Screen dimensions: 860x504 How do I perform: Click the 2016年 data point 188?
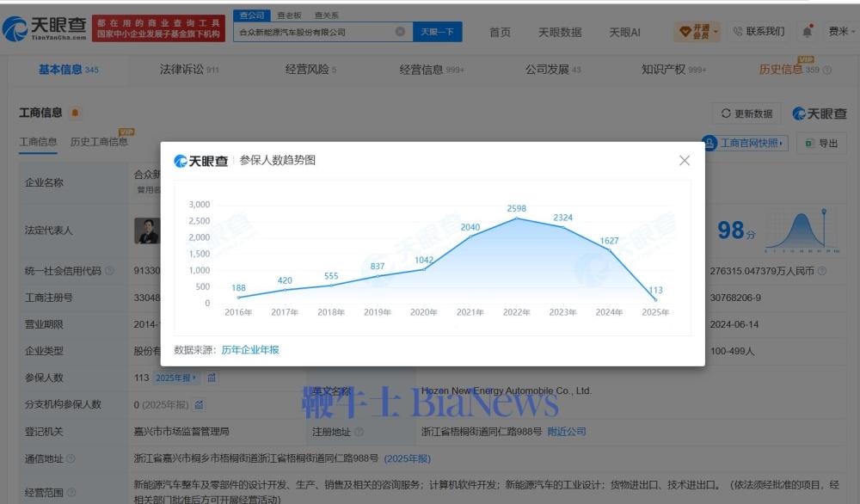238,298
